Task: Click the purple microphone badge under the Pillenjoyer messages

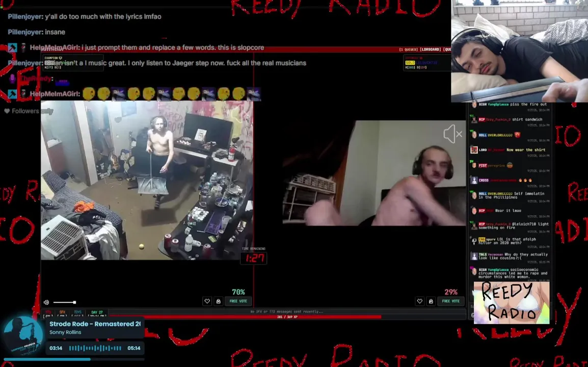Action: [12, 78]
